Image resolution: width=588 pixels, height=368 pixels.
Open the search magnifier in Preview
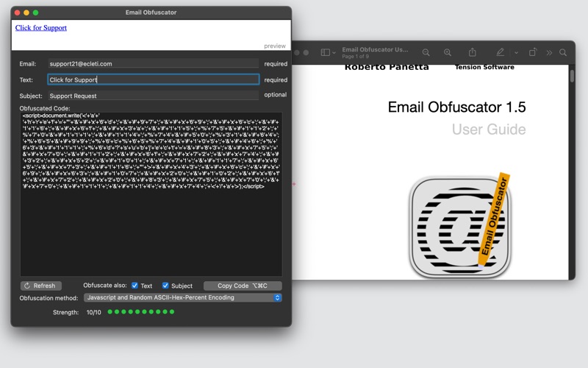click(x=564, y=53)
